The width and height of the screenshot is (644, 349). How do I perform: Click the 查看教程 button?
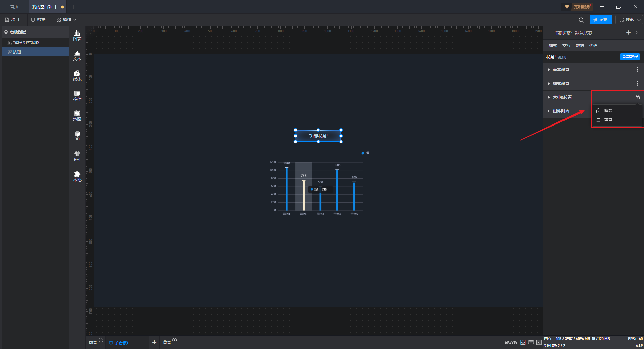click(630, 57)
